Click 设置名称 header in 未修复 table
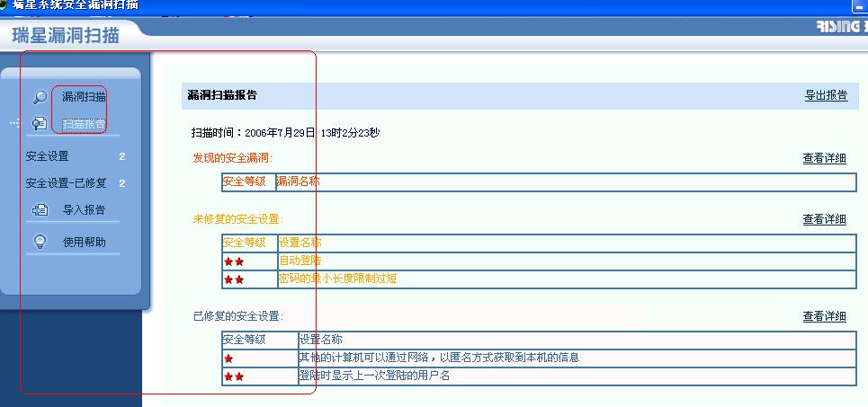The height and width of the screenshot is (407, 868). tap(300, 243)
